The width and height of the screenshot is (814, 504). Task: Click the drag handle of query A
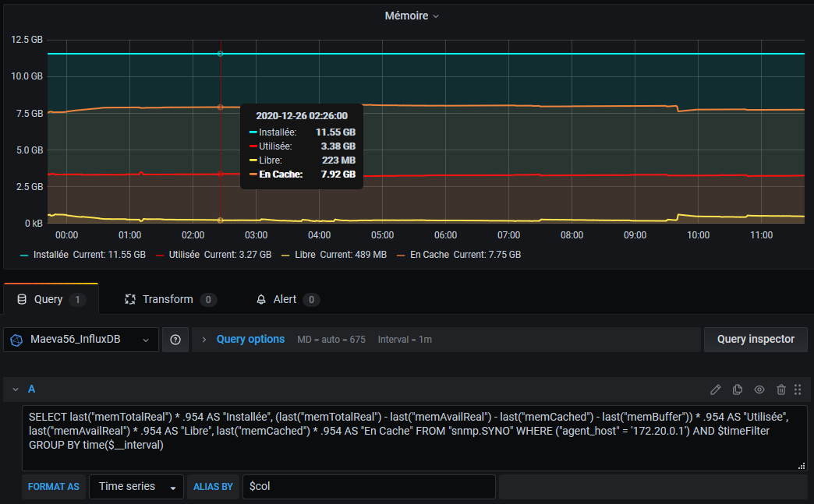click(x=798, y=389)
